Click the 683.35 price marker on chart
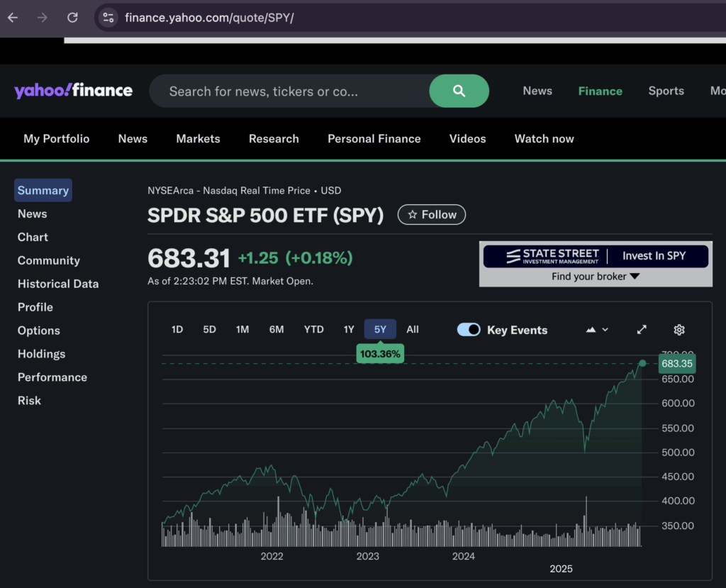 (x=676, y=364)
